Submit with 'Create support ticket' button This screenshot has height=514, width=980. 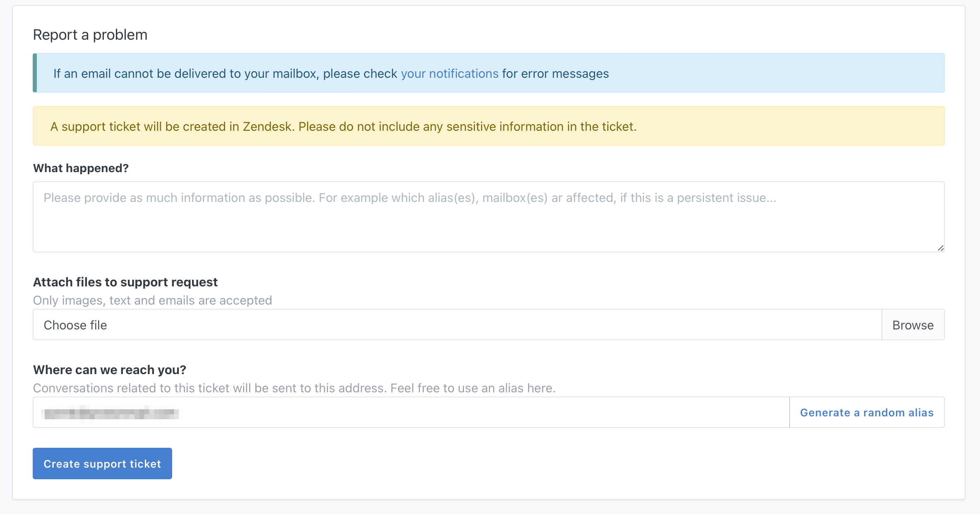point(102,464)
